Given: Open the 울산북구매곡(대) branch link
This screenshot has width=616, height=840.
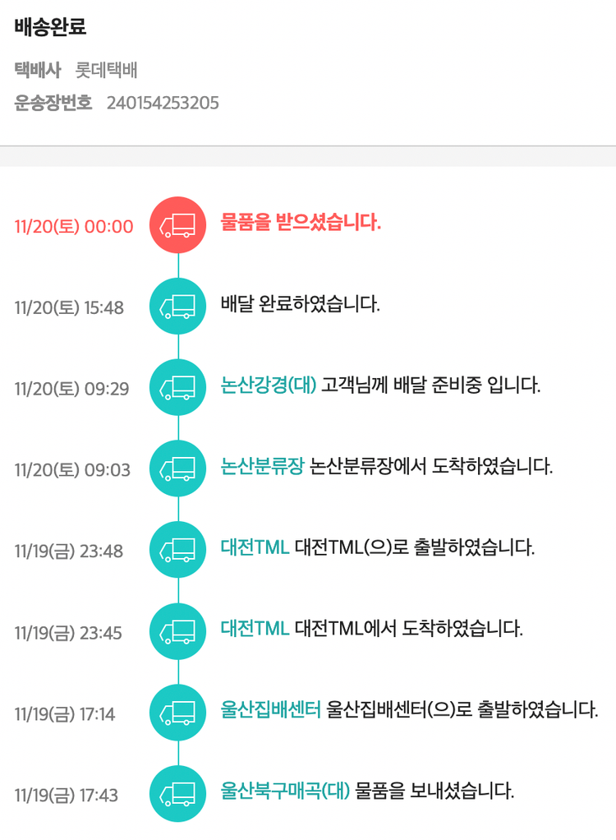Looking at the screenshot, I should tap(285, 791).
